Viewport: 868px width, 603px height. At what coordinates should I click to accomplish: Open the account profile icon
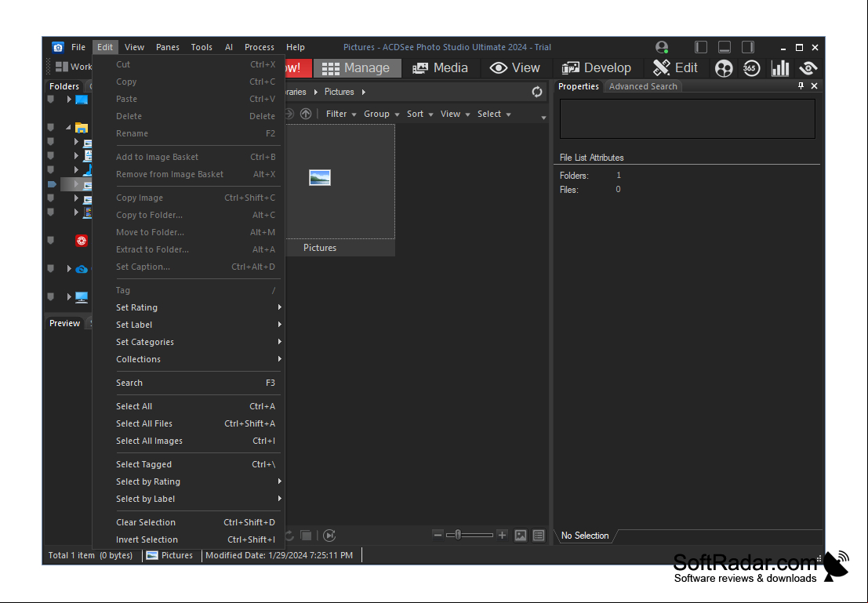click(662, 47)
